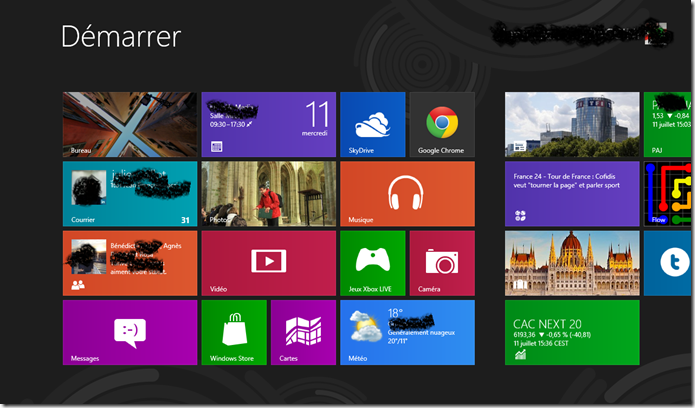Launch the Cartes maps tile
Screen dimensions: 695x408
click(x=303, y=333)
